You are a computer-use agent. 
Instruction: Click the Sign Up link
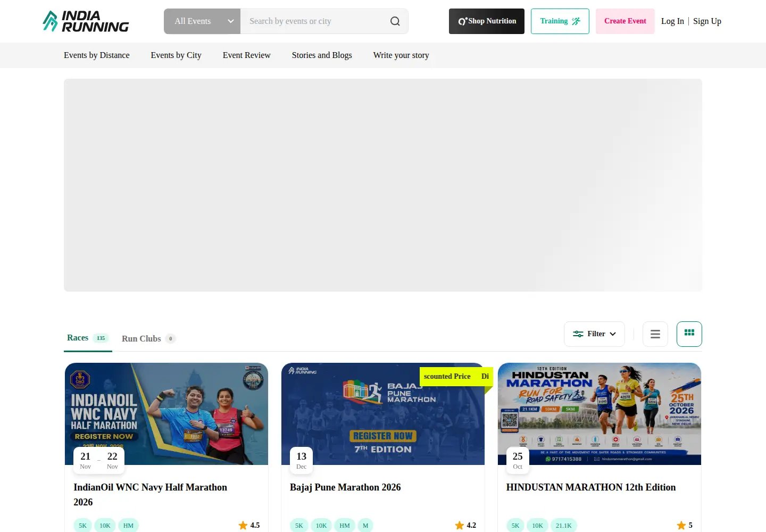[707, 21]
